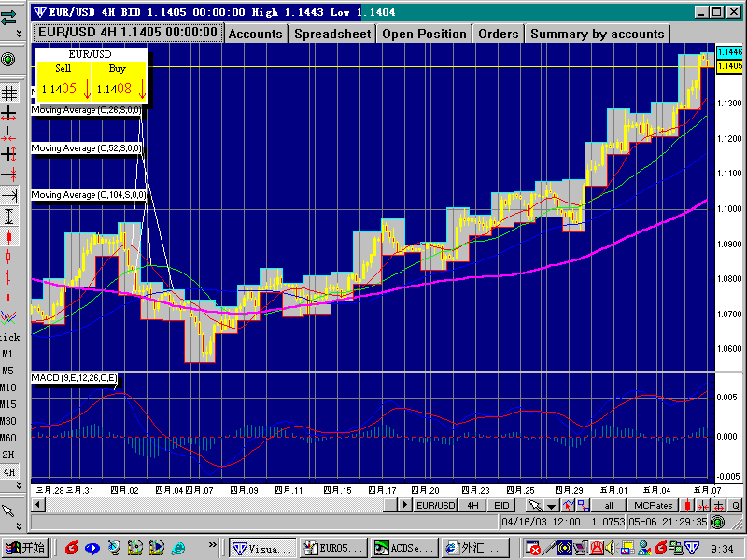Click the Buy 1.1408 quote box
747x560 pixels.
point(120,81)
